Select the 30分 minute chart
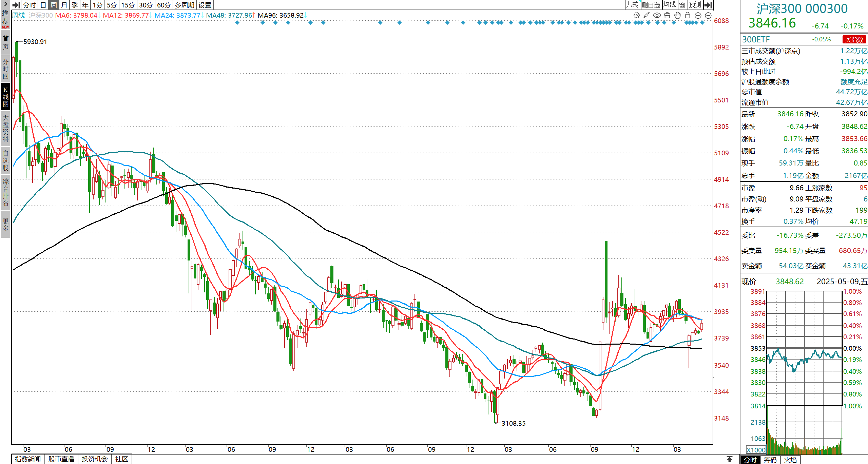This screenshot has height=464, width=868. (x=146, y=5)
